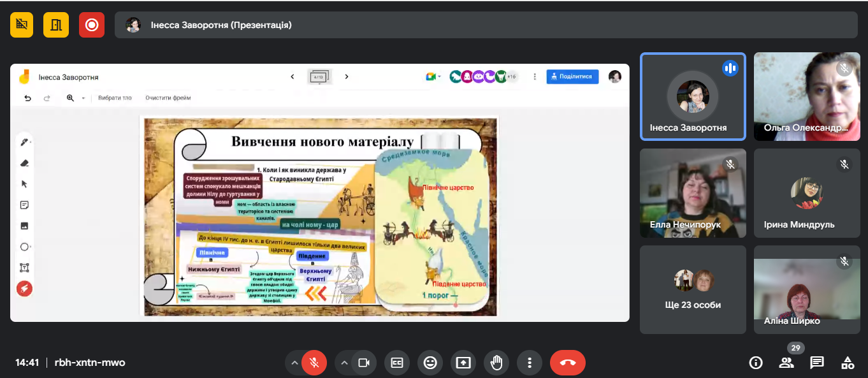The height and width of the screenshot is (378, 868).
Task: Click the red record extension icon
Action: [92, 25]
